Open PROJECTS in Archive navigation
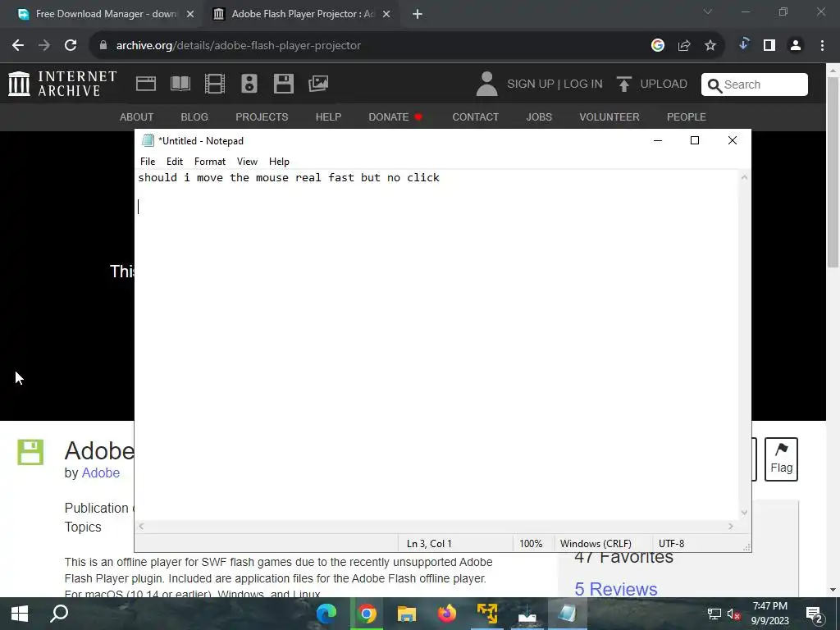Image resolution: width=840 pixels, height=630 pixels. click(x=262, y=116)
